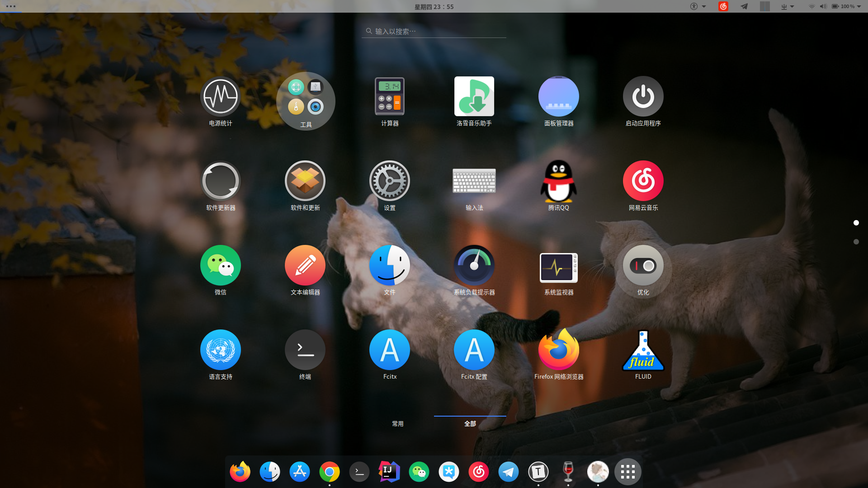Launch Google Chrome from the dock
Screen dimensions: 868x488
[x=330, y=472]
